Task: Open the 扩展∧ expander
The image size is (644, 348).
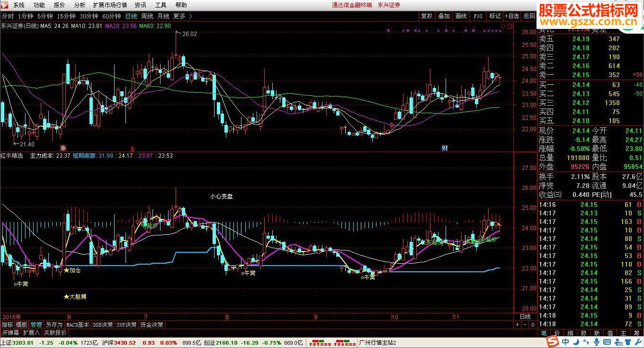Action: point(31,332)
